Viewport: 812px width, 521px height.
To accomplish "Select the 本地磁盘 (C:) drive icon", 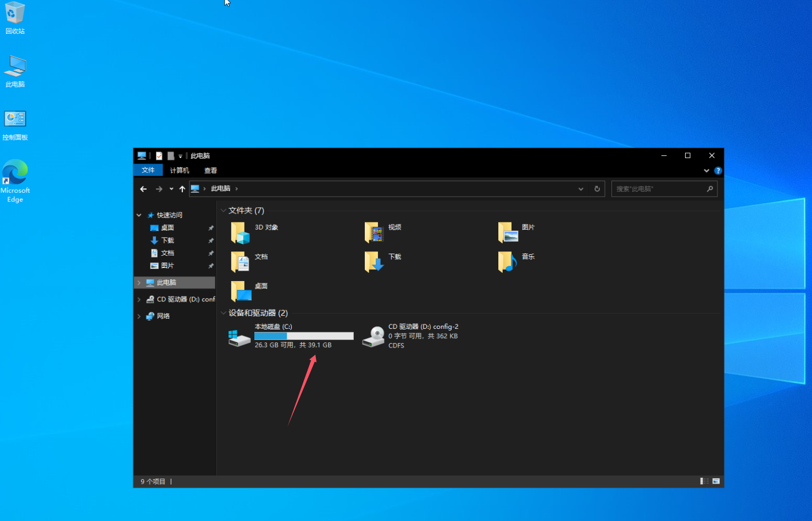I will [x=239, y=337].
